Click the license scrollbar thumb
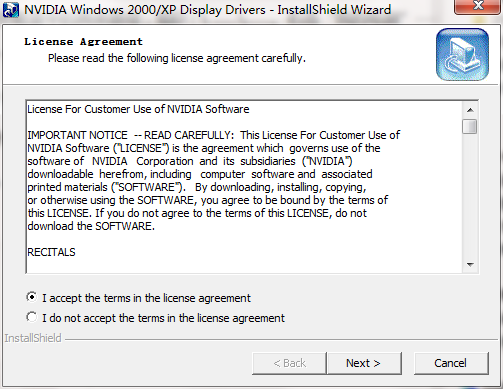This screenshot has width=503, height=389. click(470, 127)
